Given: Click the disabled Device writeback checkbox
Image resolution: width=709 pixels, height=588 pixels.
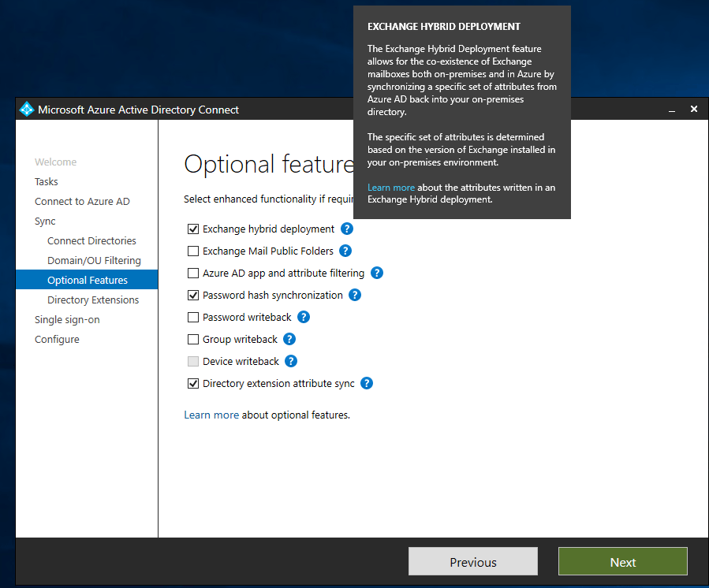Looking at the screenshot, I should (193, 361).
